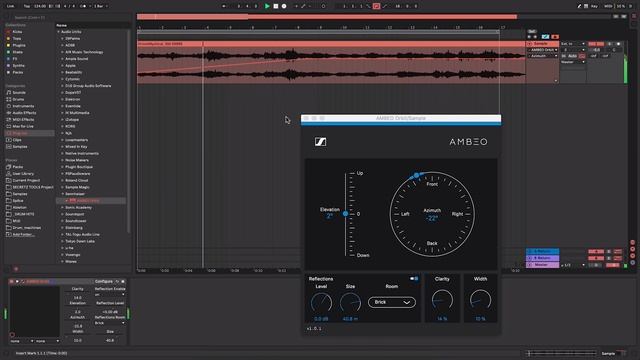Click the Configure button on device

point(104,281)
